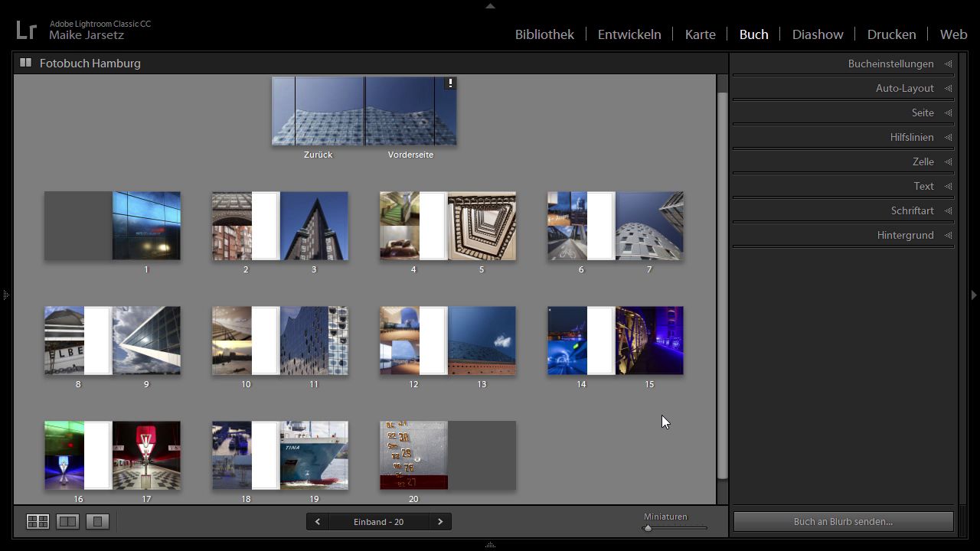Select page 20 thumbnail
Viewport: 980px width, 551px height.
(x=413, y=455)
